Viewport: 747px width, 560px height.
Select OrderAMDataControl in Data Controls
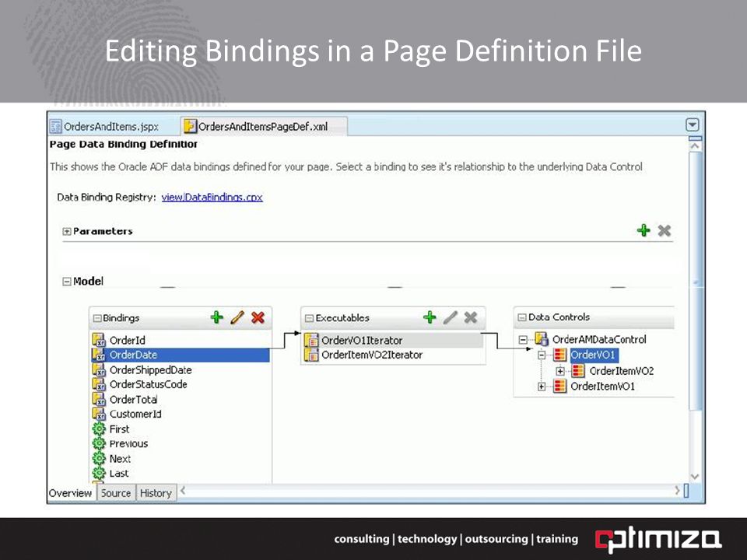point(599,340)
